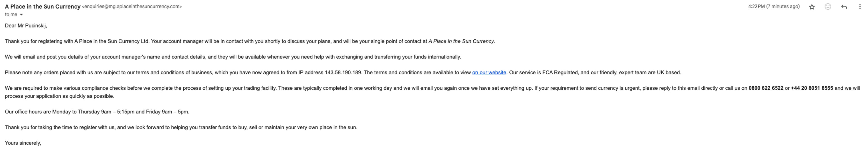This screenshot has width=868, height=157.
Task: Expand recipient details arrow beside 'to me'
Action: (21, 15)
